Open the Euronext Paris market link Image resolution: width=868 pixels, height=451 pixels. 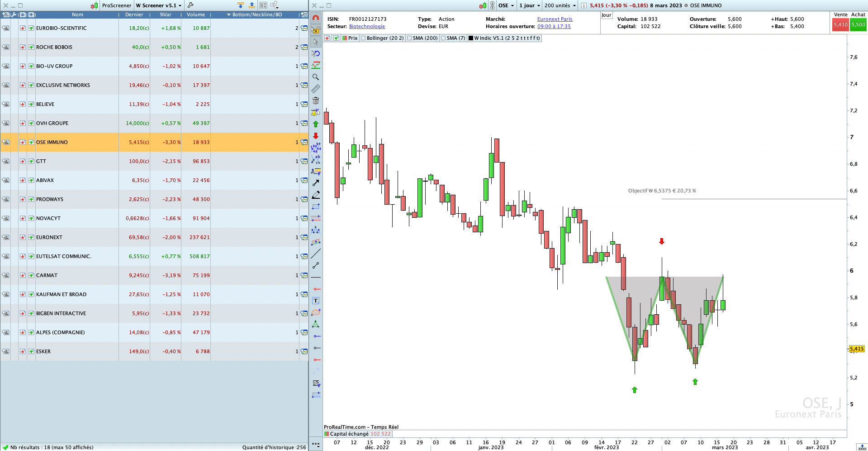555,19
